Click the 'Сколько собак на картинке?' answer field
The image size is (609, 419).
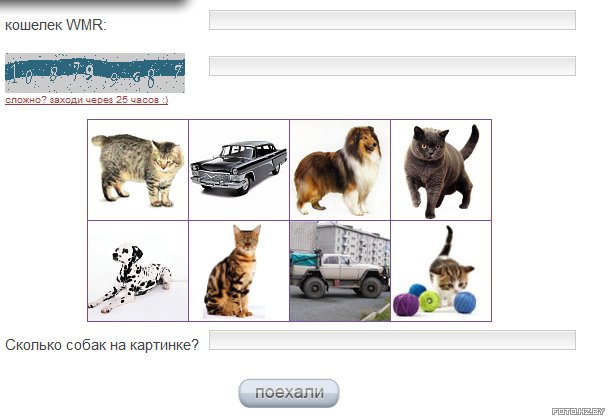392,340
